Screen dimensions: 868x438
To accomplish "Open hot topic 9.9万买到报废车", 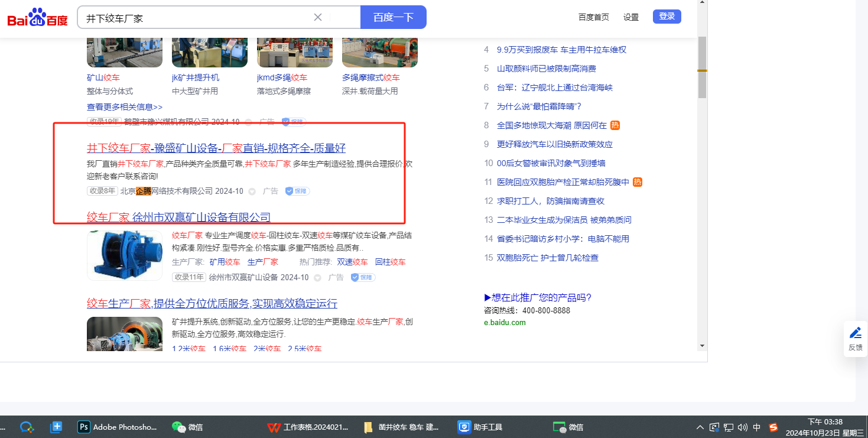I will [561, 50].
